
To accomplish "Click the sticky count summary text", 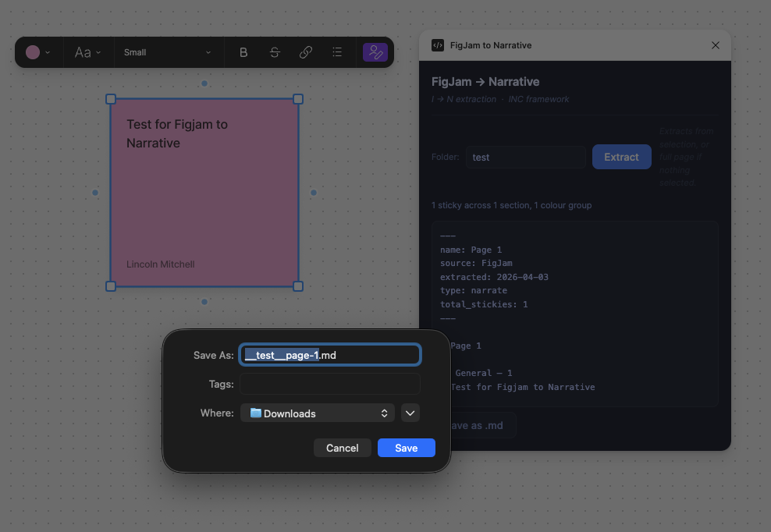I will 511,205.
